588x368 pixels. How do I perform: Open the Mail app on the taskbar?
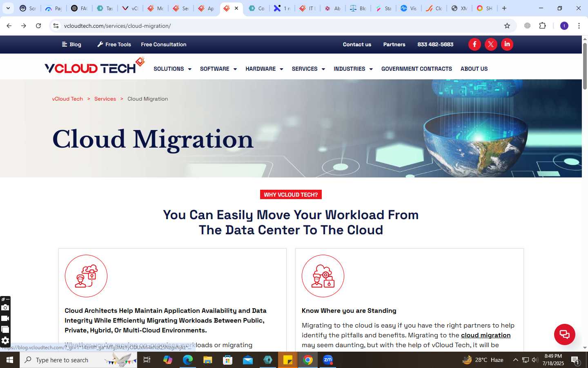[x=248, y=360]
